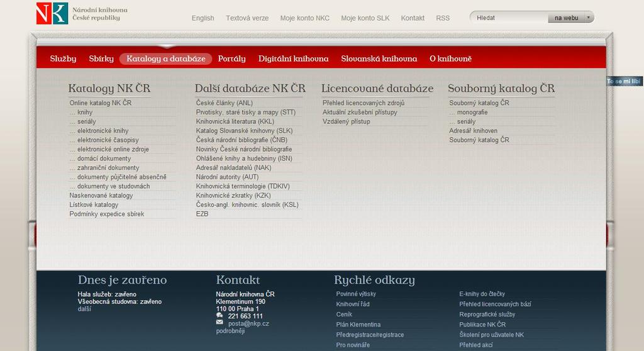This screenshot has height=351, width=644.
Task: Click the 'To se mi líbí' side tab
Action: [x=625, y=81]
